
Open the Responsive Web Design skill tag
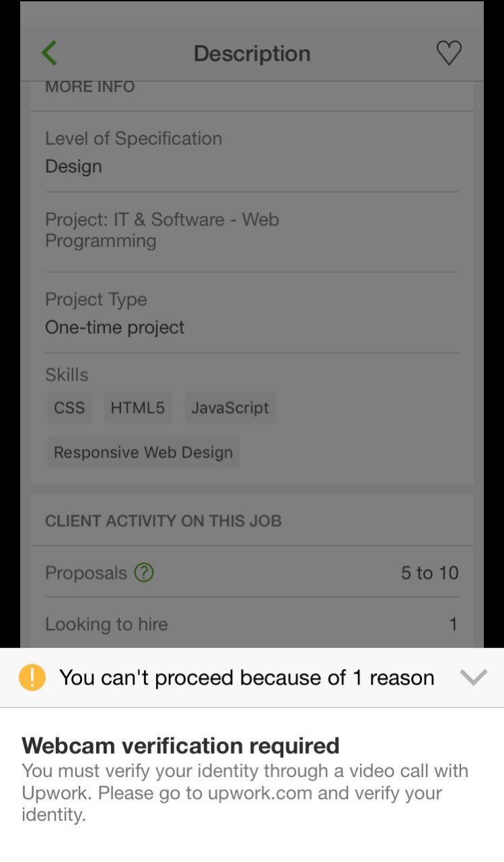143,453
